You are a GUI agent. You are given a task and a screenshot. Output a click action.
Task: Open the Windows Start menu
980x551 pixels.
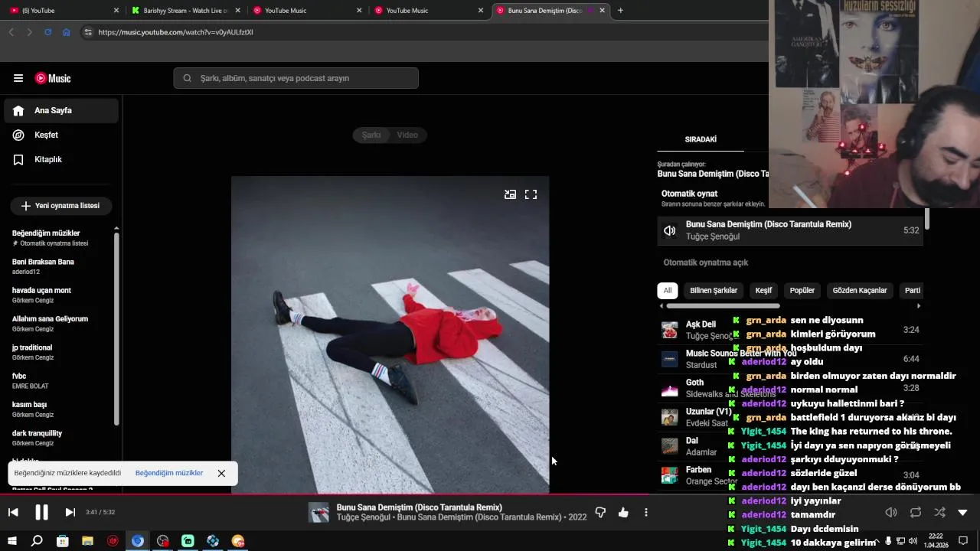[12, 541]
